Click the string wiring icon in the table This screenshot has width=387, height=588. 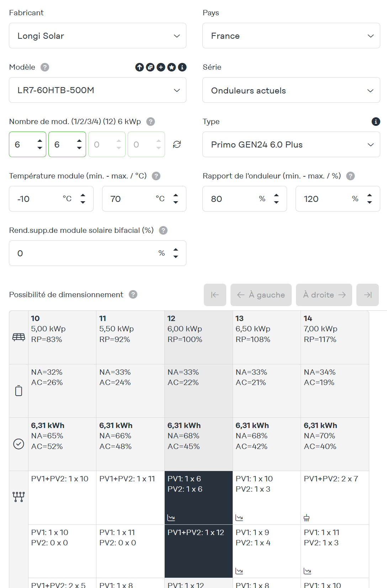pyautogui.click(x=18, y=497)
